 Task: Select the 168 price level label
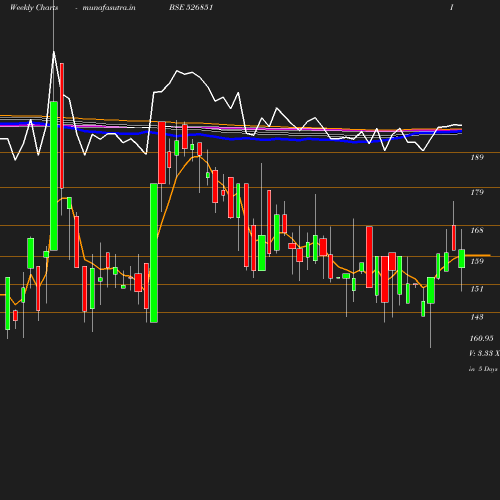[x=477, y=230]
